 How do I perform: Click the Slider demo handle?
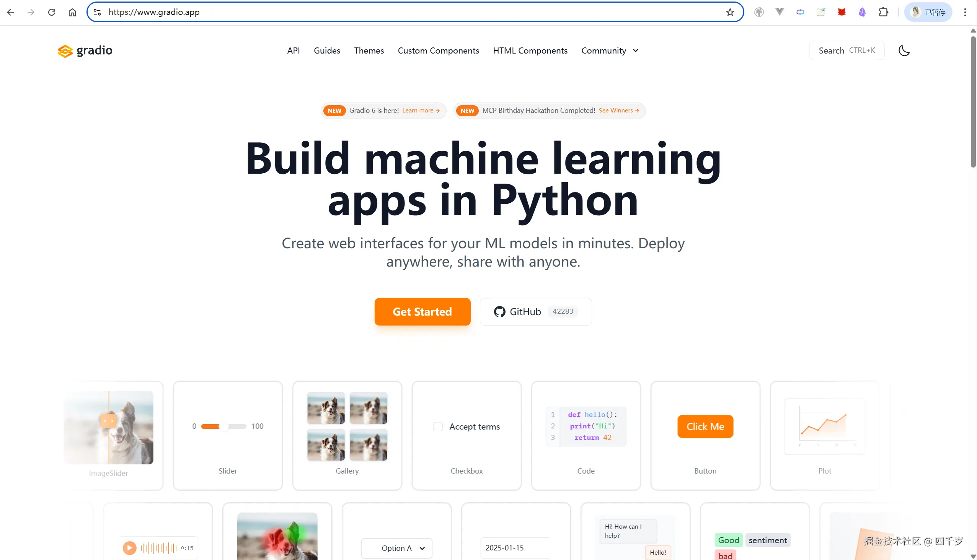224,426
